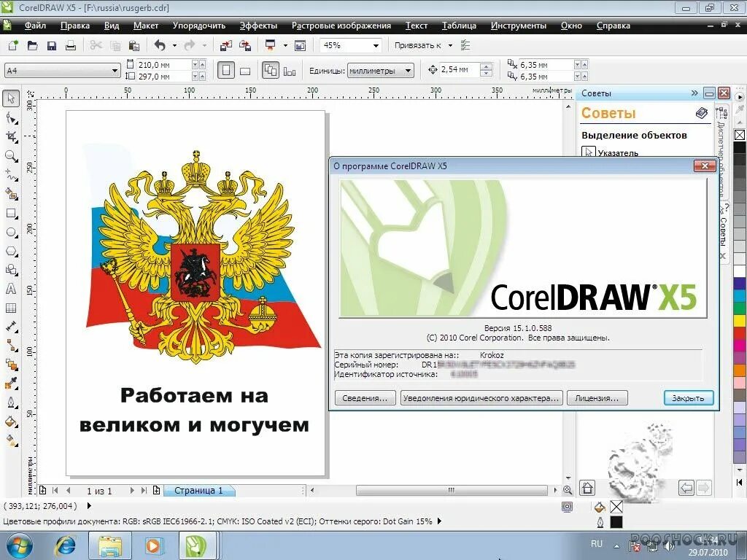Select the Text tool
Viewport: 747px width, 560px height.
[11, 289]
